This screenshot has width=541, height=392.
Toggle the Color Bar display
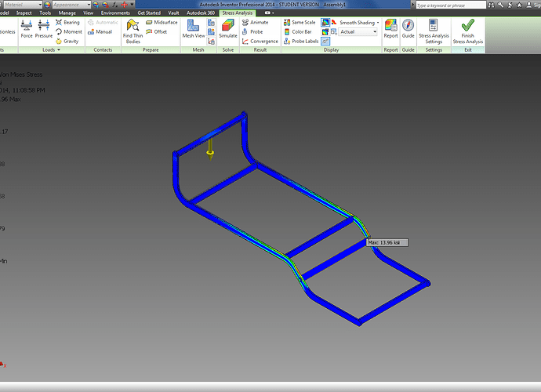[x=298, y=31]
